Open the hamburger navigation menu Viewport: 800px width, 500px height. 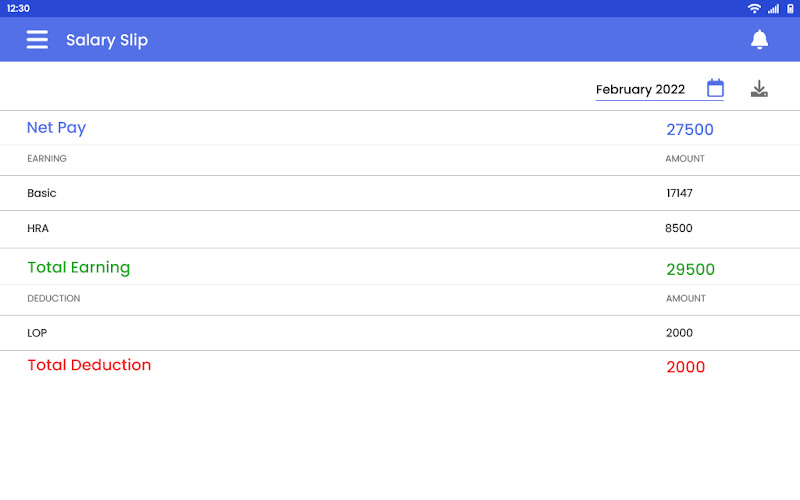pos(37,40)
